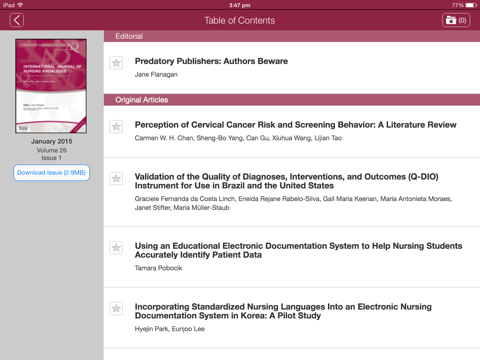The image size is (480, 360).
Task: Tap author name Jane Flanagan
Action: click(156, 74)
